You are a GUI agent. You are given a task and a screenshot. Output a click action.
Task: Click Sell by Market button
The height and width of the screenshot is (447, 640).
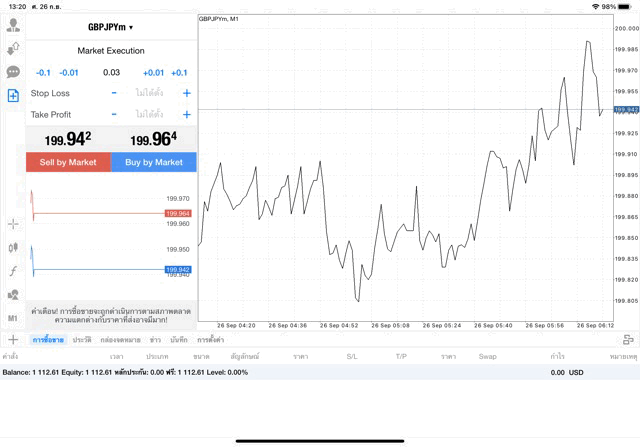68,162
